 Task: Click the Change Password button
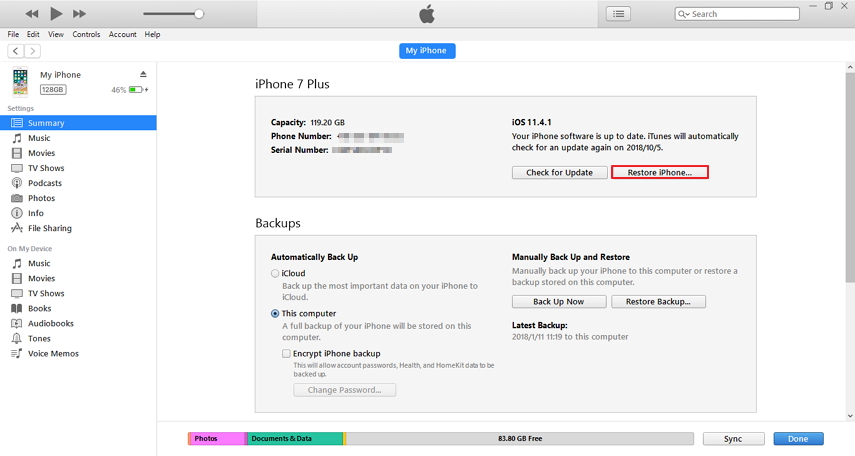click(345, 390)
